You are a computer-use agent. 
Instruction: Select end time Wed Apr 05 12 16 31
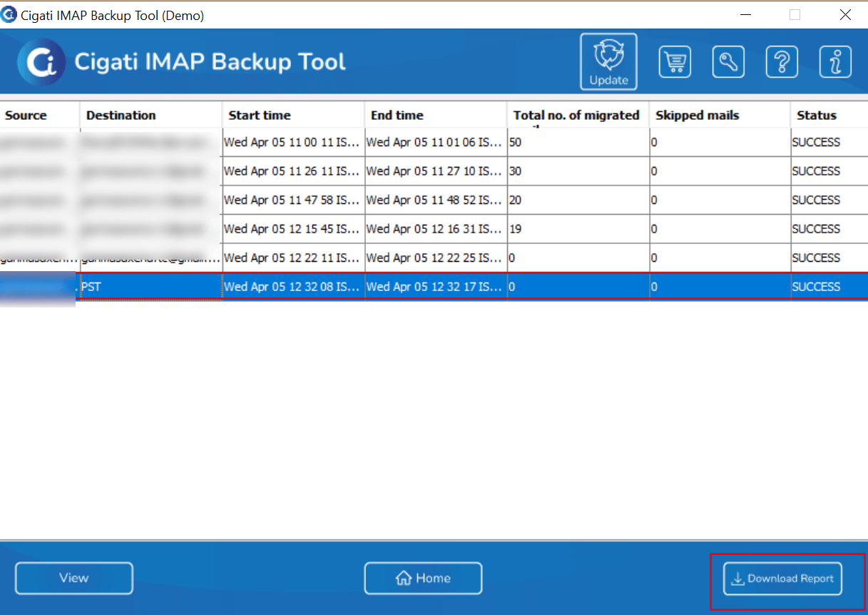click(x=436, y=229)
